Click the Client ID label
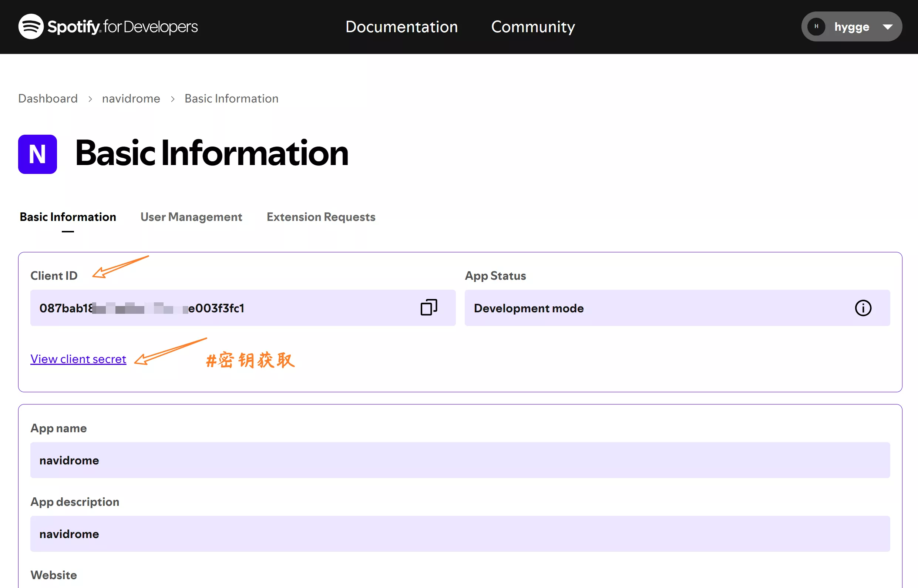The height and width of the screenshot is (588, 918). [x=54, y=275]
